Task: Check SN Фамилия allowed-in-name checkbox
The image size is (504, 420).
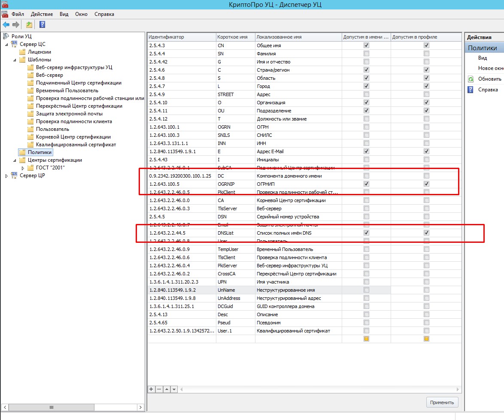Action: [x=367, y=54]
